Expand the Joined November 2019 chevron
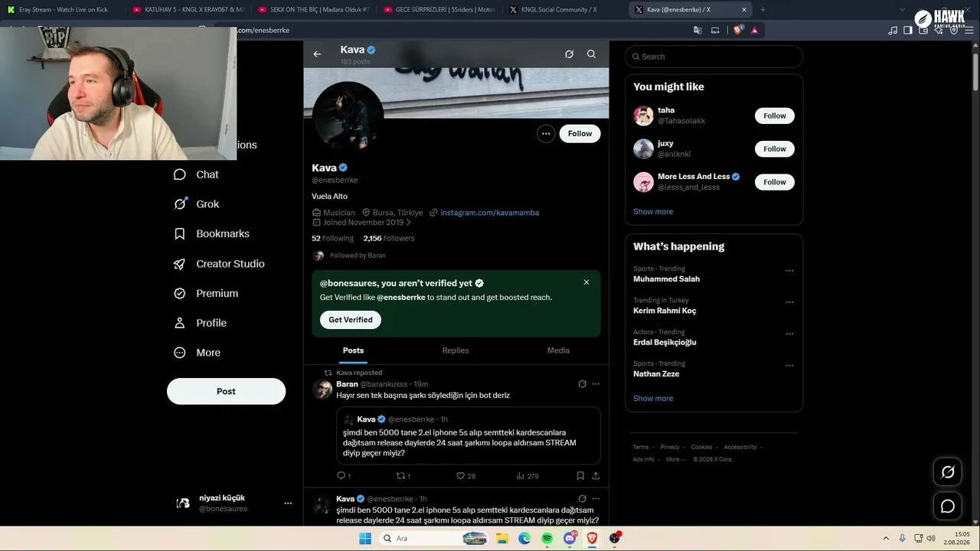 (409, 223)
